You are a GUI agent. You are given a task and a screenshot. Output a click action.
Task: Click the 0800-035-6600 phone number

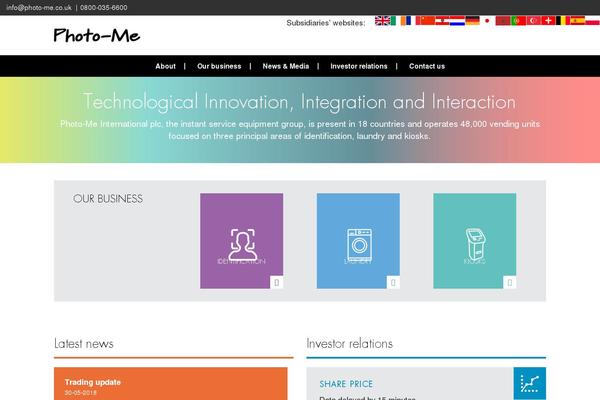(x=104, y=8)
